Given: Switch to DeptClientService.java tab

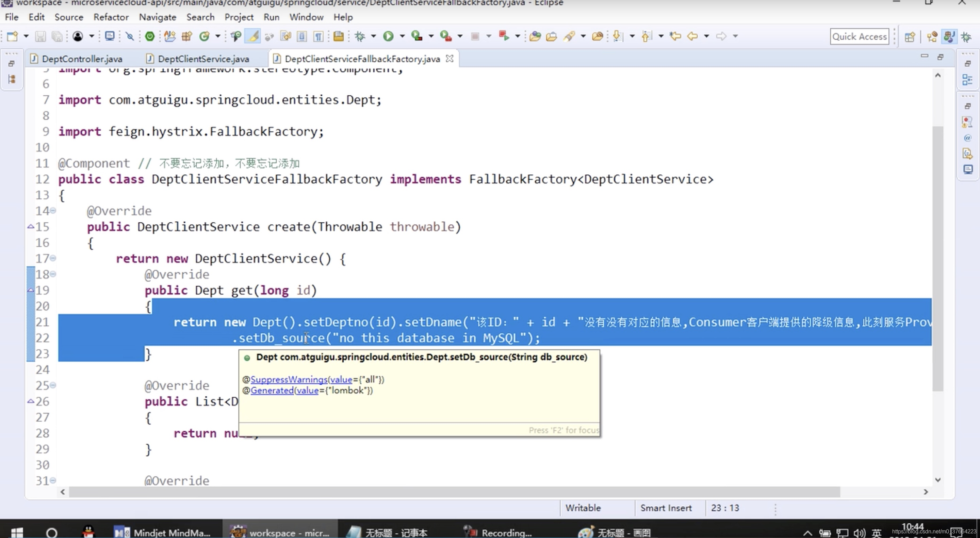Looking at the screenshot, I should click(x=203, y=59).
